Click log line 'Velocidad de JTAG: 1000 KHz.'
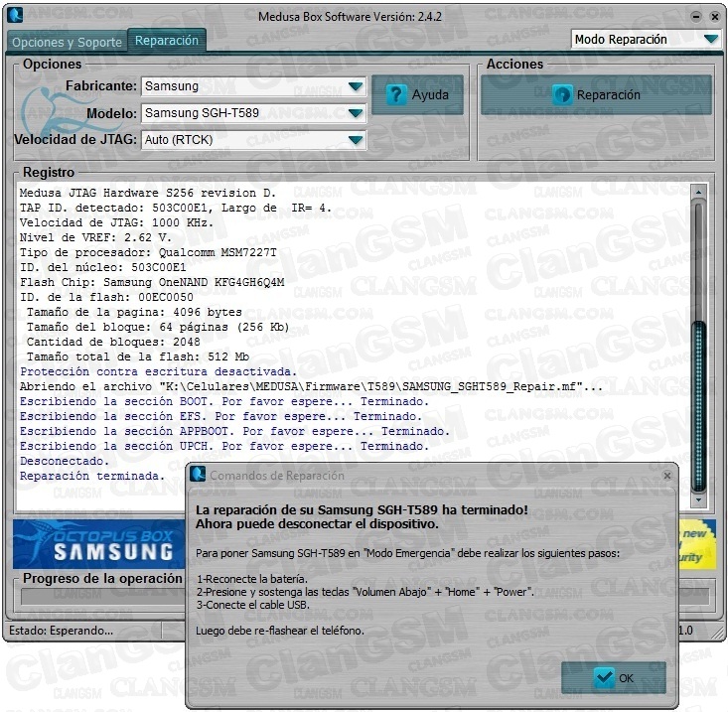This screenshot has height=712, width=728. coord(116,222)
